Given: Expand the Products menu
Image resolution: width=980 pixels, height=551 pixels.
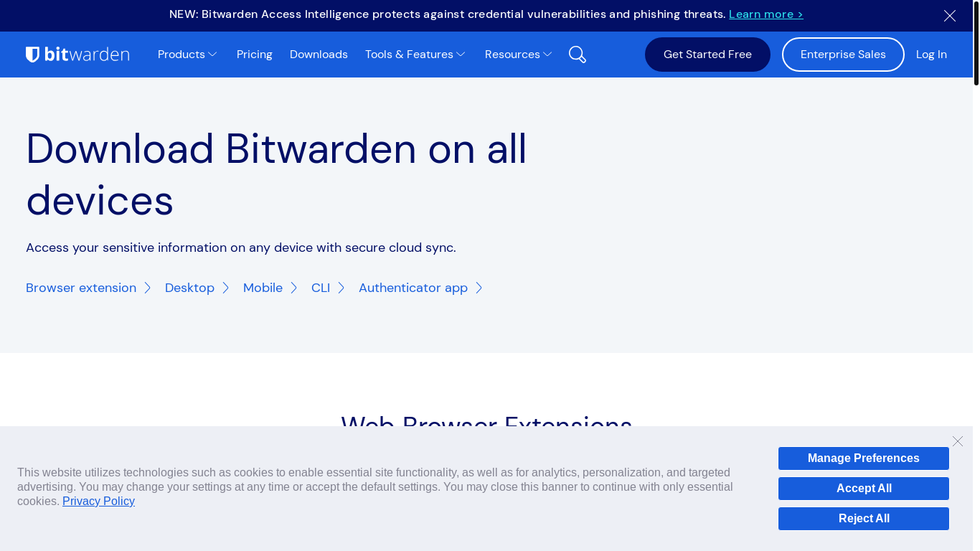Looking at the screenshot, I should (x=187, y=55).
